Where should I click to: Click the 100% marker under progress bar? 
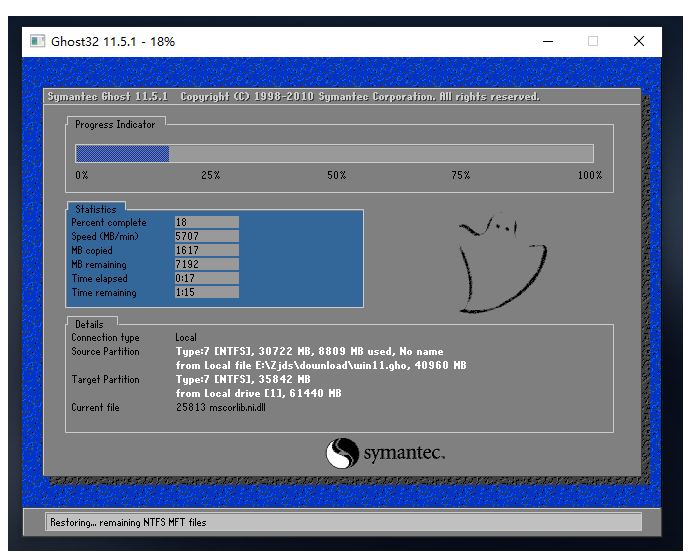pyautogui.click(x=590, y=175)
